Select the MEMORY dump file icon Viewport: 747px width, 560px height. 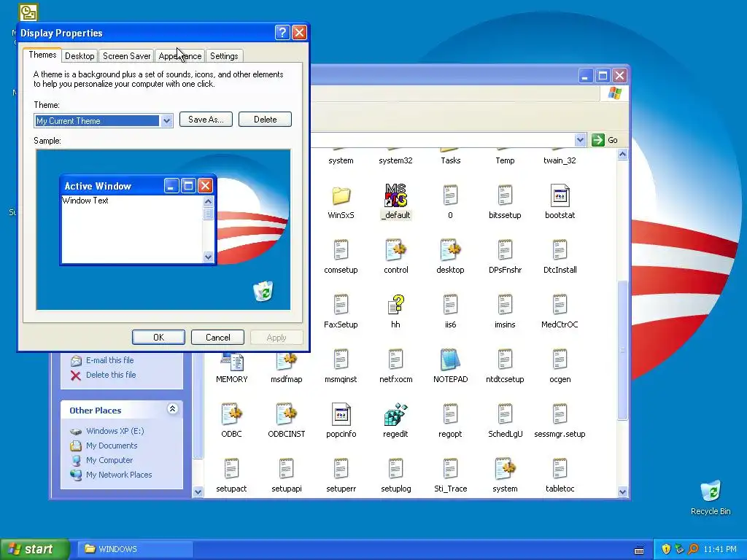tap(232, 362)
